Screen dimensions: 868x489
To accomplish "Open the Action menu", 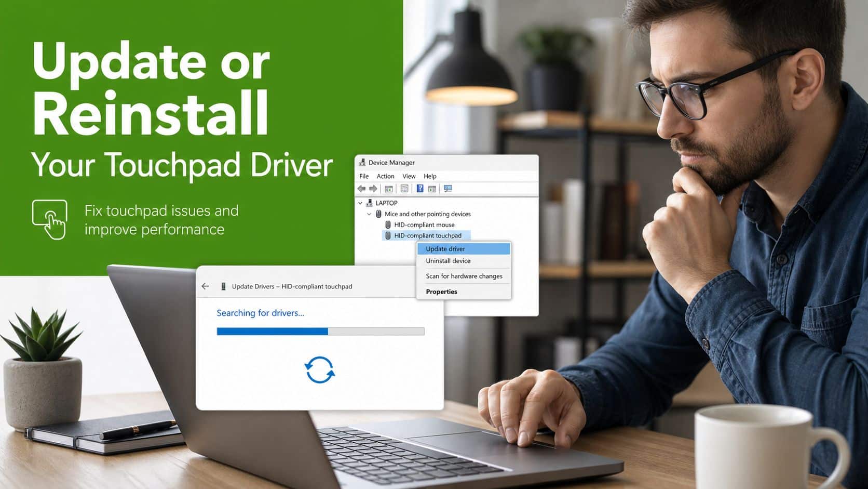I will (385, 176).
